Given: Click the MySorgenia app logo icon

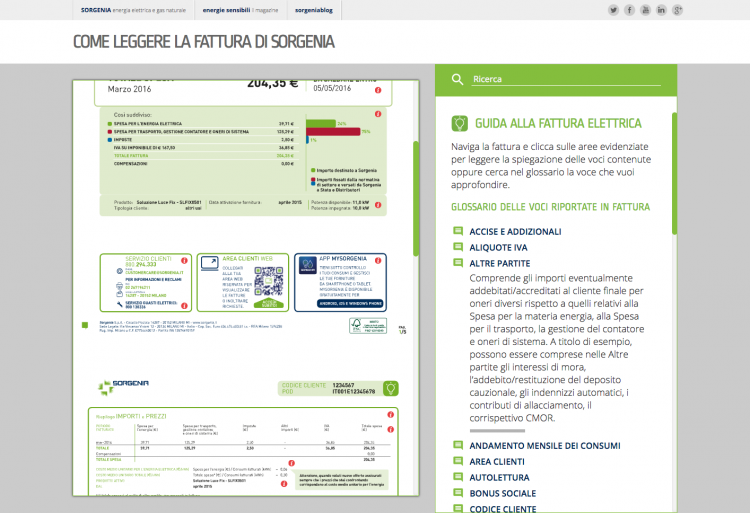Looking at the screenshot, I should tap(307, 265).
